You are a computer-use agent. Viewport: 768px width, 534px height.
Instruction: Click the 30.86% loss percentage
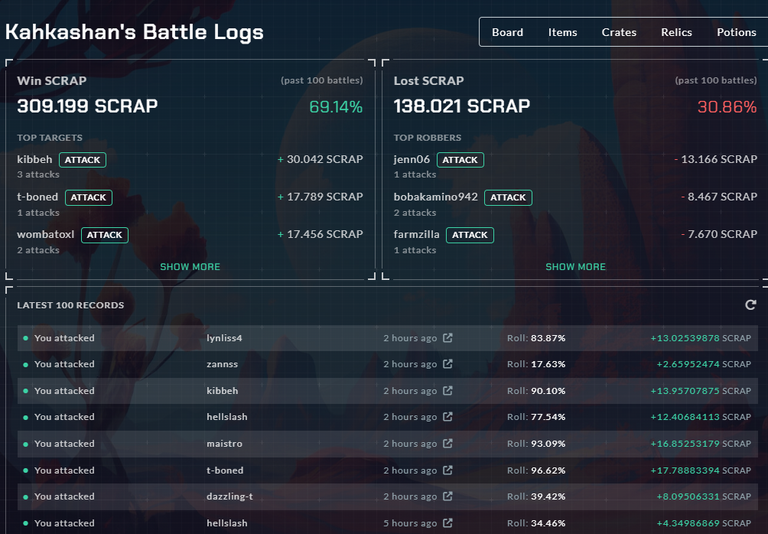coord(727,107)
